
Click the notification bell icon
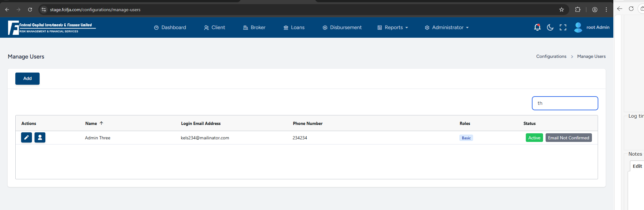(x=537, y=27)
